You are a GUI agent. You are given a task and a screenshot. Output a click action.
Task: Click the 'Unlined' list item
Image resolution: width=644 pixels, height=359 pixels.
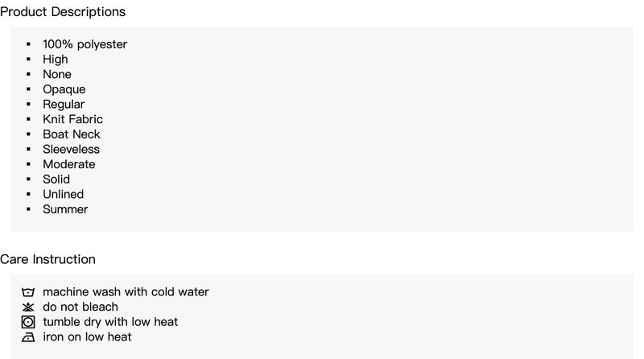tap(64, 194)
